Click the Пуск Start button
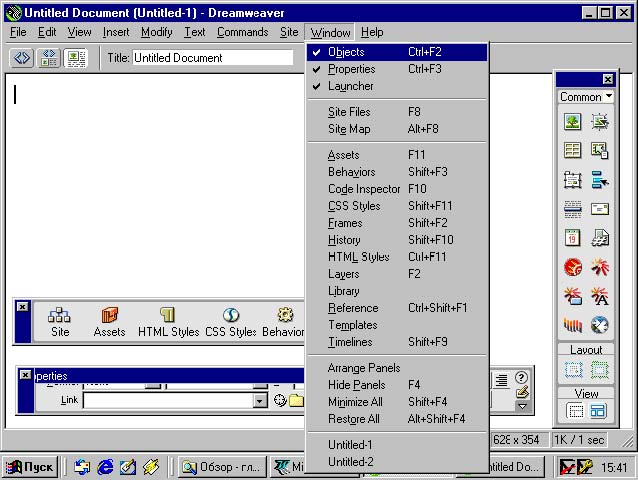 tap(31, 467)
